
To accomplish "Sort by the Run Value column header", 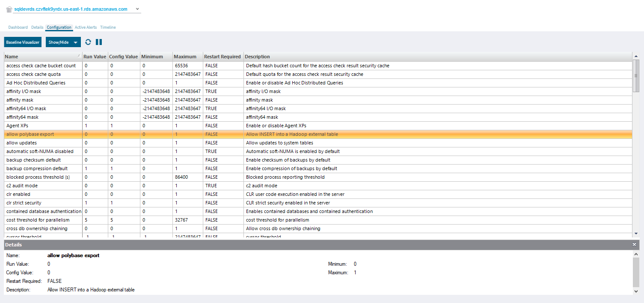I will point(95,57).
